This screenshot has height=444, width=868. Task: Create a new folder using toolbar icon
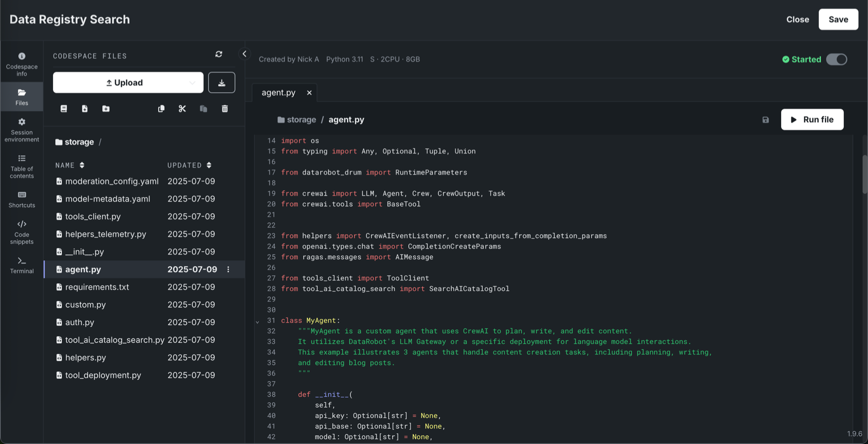click(106, 109)
